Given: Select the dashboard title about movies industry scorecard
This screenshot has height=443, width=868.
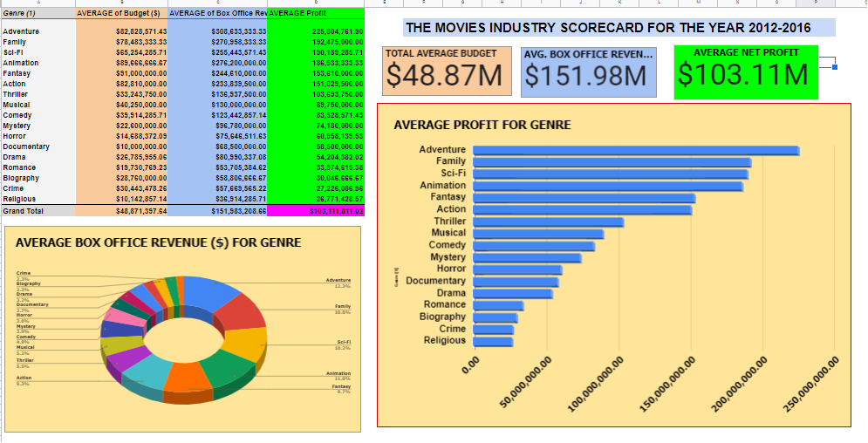Looking at the screenshot, I should [608, 28].
